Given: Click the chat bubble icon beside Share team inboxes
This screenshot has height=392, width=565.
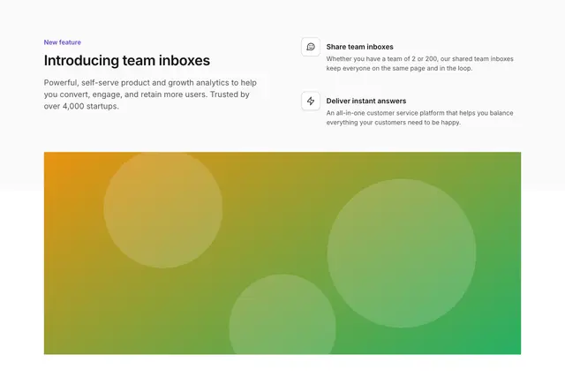Looking at the screenshot, I should [311, 47].
